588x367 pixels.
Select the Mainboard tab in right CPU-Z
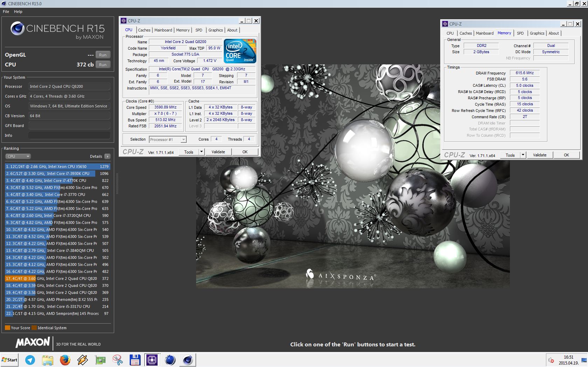coord(485,33)
